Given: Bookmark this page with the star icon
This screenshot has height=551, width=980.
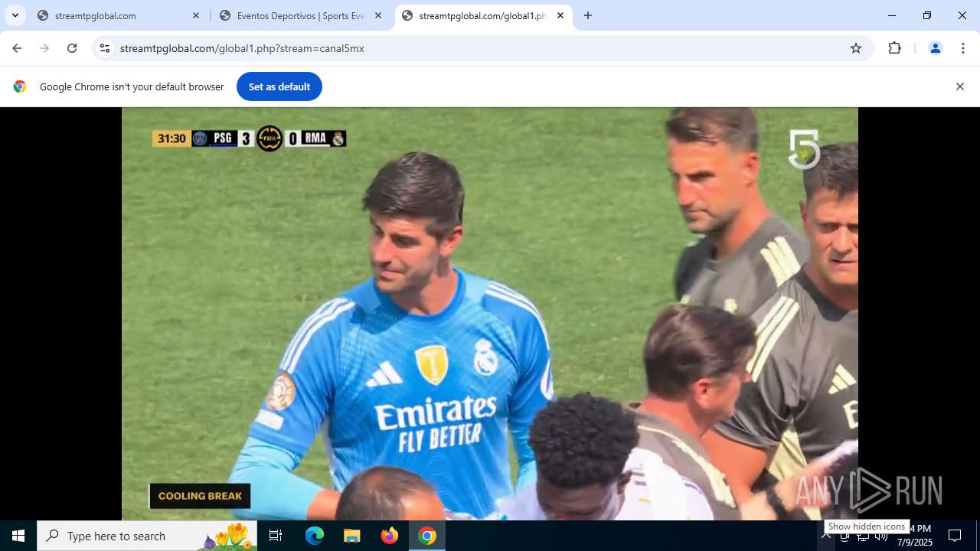Looking at the screenshot, I should pos(856,48).
